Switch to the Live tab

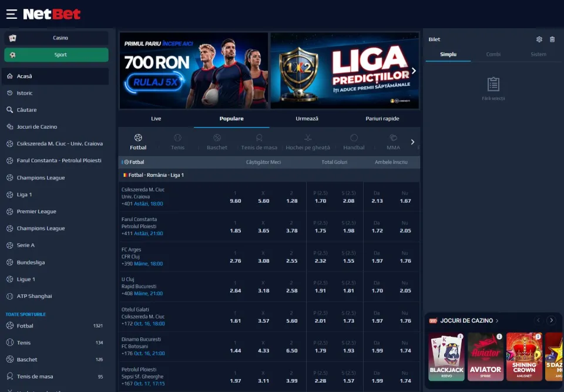click(x=156, y=119)
